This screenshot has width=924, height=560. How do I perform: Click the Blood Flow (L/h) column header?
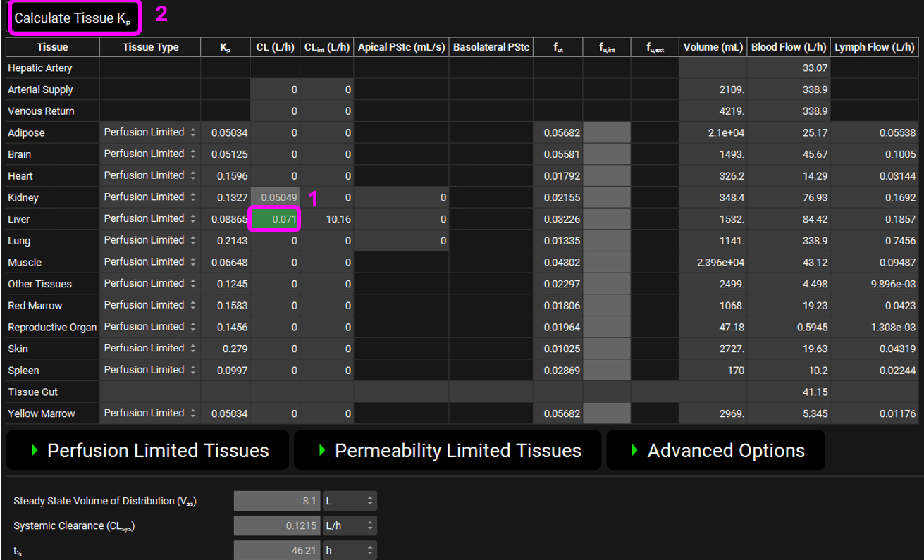click(x=789, y=47)
